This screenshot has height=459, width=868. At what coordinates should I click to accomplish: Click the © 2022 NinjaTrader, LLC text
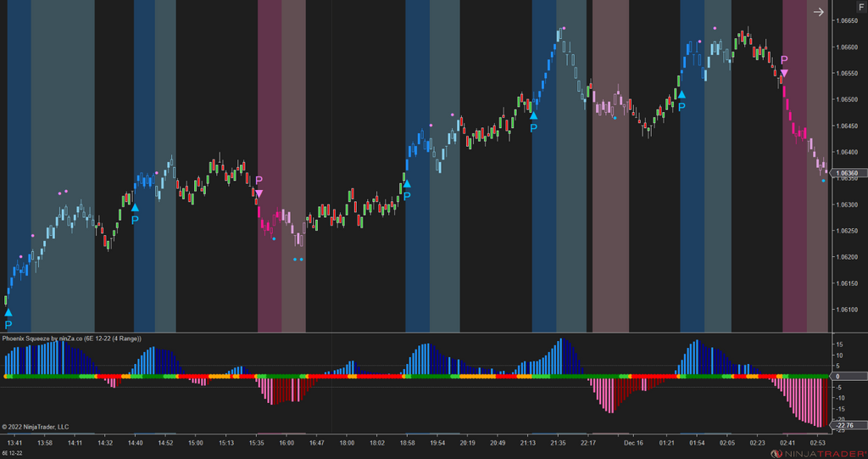(36, 427)
